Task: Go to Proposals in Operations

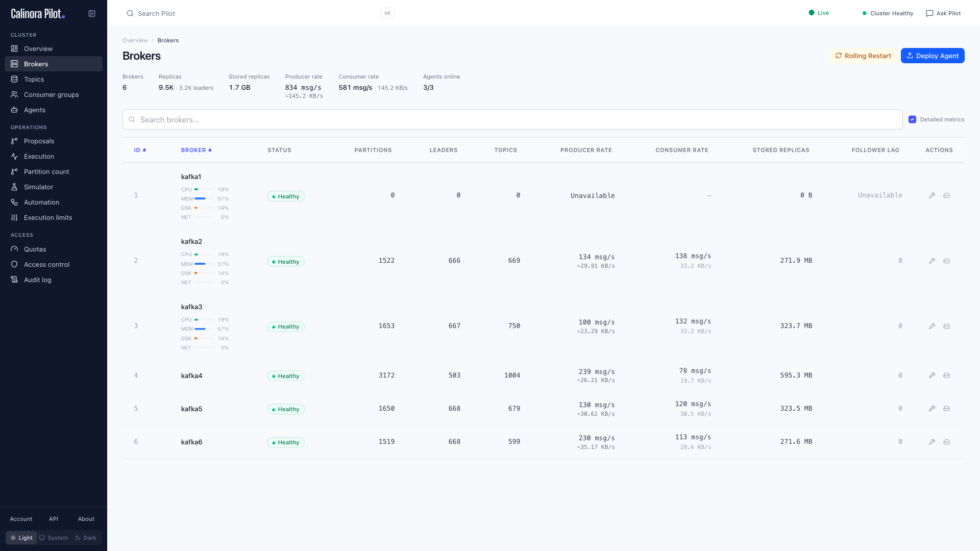Action: tap(54, 141)
